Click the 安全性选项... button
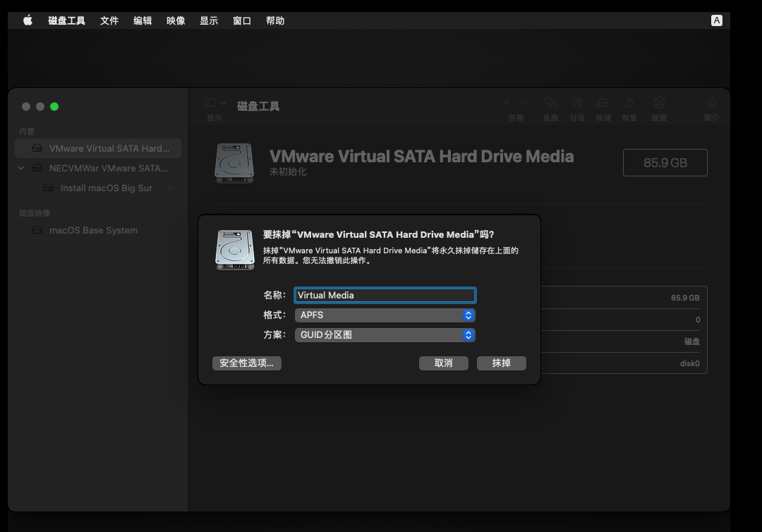Image resolution: width=762 pixels, height=532 pixels. [x=247, y=363]
